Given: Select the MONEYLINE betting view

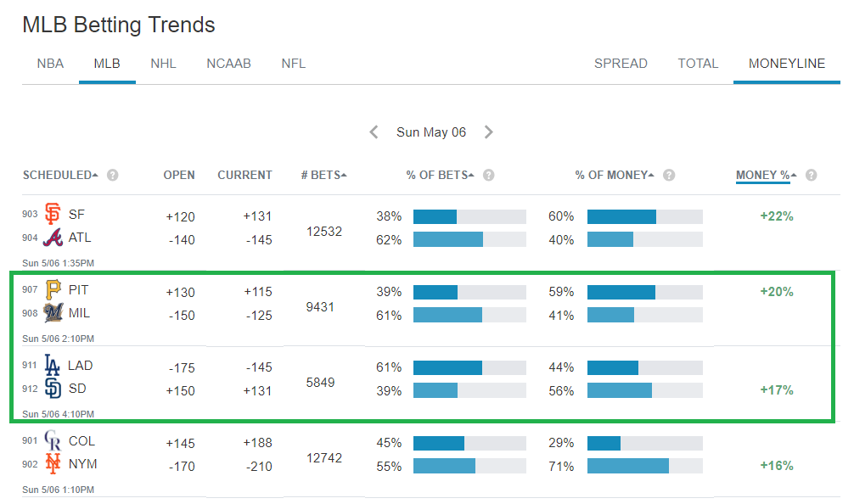Looking at the screenshot, I should [x=787, y=64].
